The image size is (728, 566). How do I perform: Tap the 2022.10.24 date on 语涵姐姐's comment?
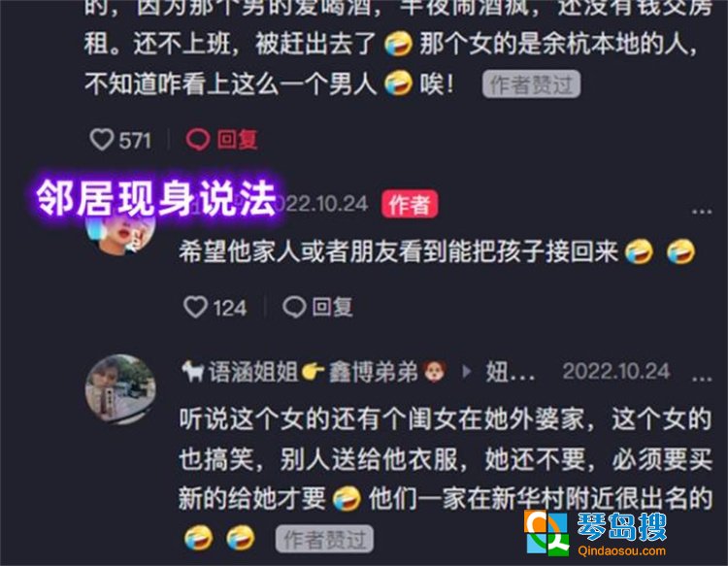coord(616,372)
